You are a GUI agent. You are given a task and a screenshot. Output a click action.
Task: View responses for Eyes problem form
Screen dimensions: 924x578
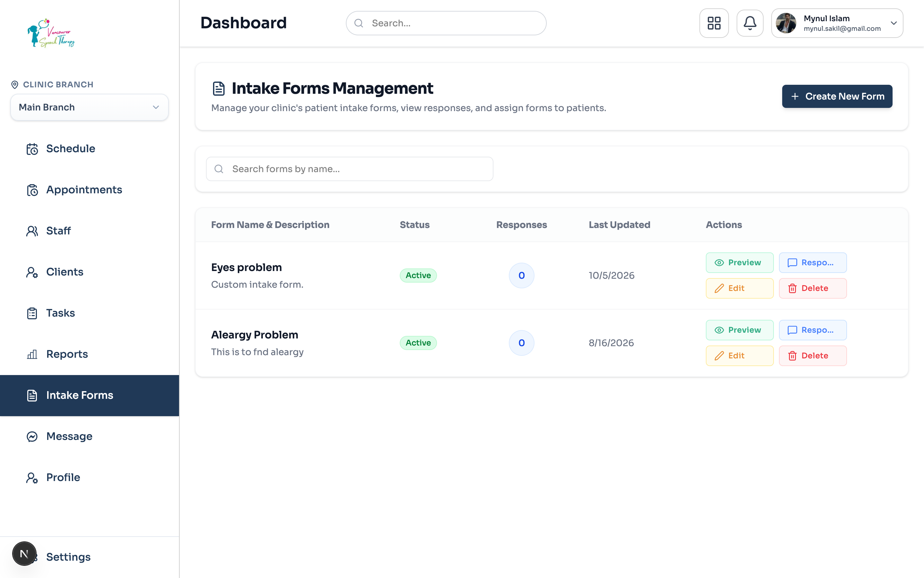tap(812, 263)
